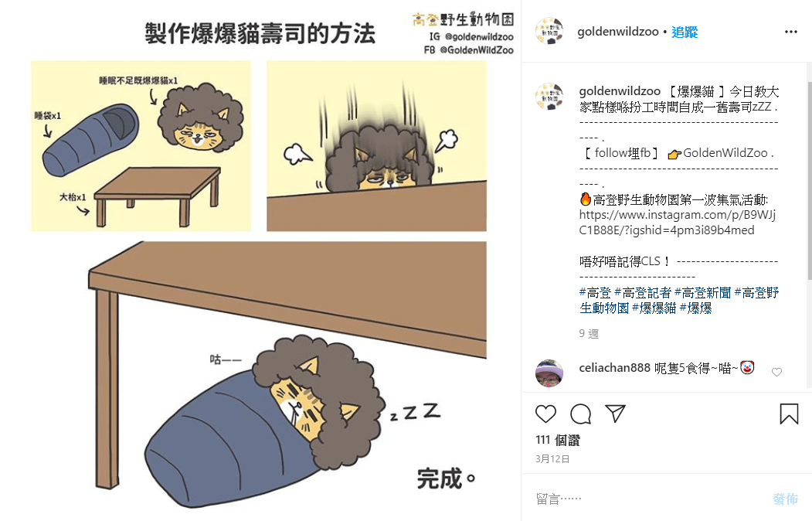The height and width of the screenshot is (521, 812).
Task: Open the sleeping cat comic image
Action: pyautogui.click(x=260, y=260)
